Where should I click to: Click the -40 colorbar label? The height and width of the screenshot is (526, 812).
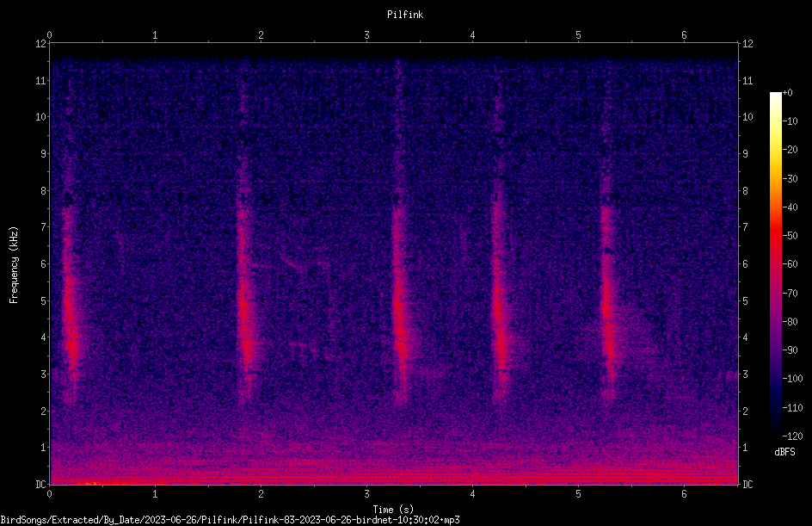pos(790,207)
